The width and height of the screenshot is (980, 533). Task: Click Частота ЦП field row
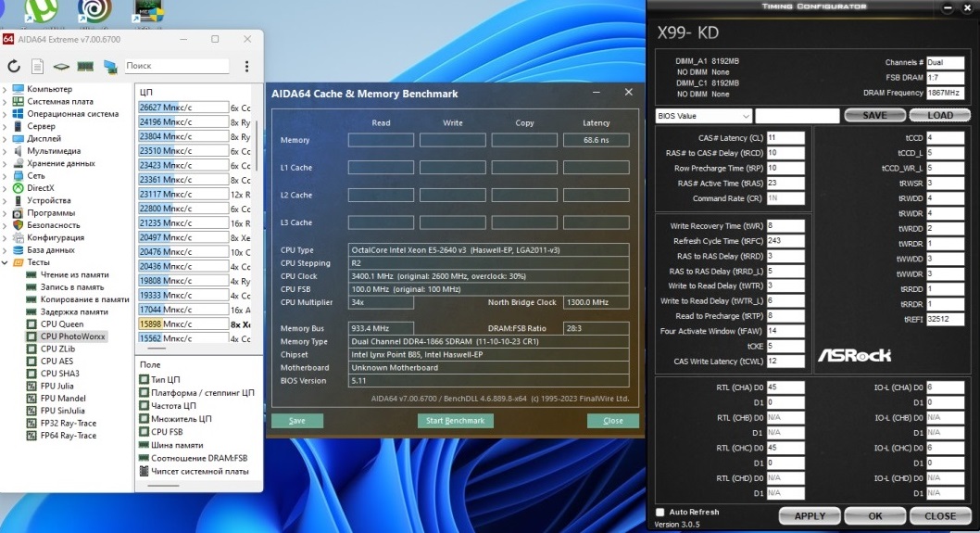(x=168, y=406)
